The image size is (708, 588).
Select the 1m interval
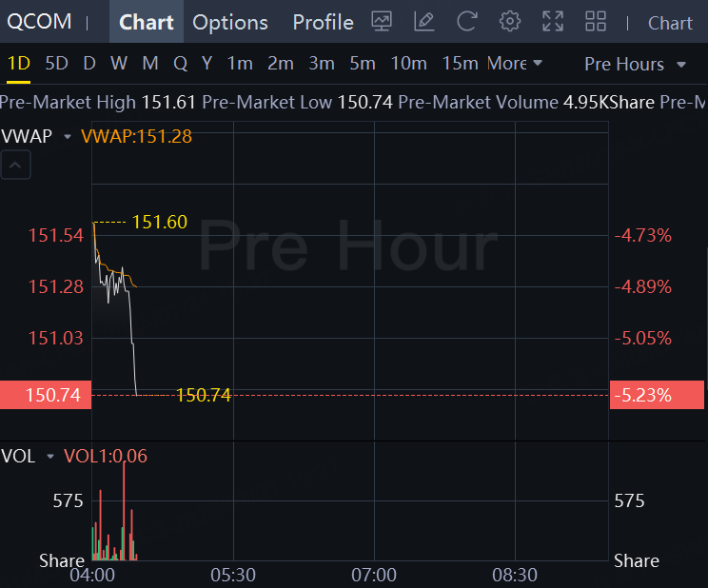240,64
